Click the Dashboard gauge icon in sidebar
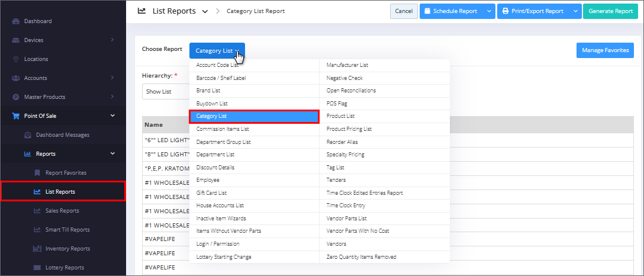Screen dimensions: 644x276 (15, 21)
